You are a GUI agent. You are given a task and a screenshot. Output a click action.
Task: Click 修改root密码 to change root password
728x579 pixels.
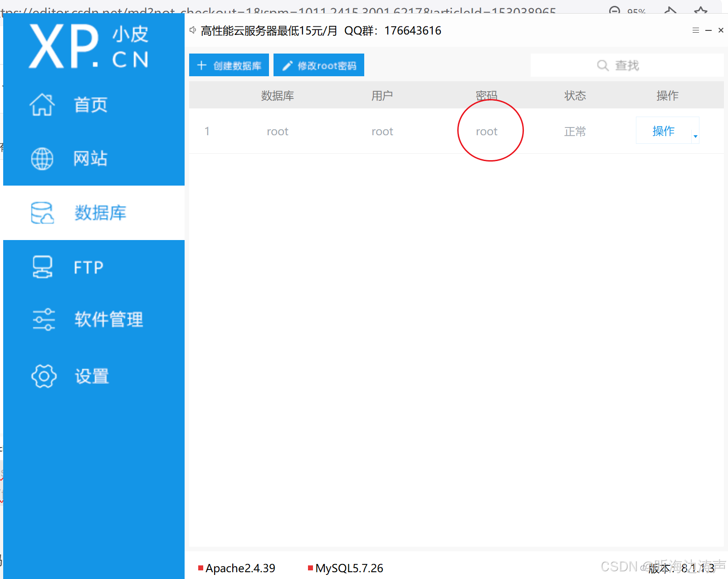pos(319,64)
